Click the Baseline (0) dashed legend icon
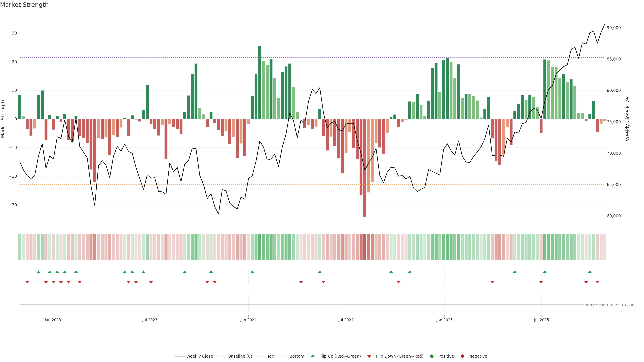Viewport: 644px width, 362px height. 221,356
